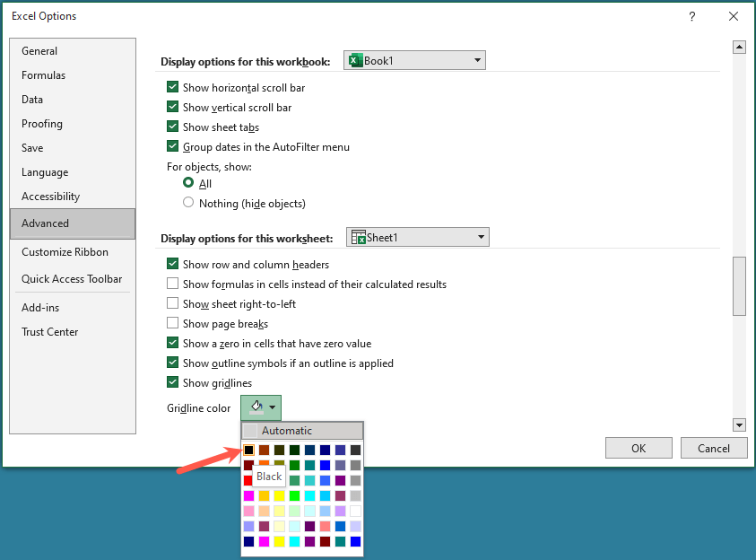Open help via the question mark icon
The width and height of the screenshot is (756, 560).
(691, 16)
